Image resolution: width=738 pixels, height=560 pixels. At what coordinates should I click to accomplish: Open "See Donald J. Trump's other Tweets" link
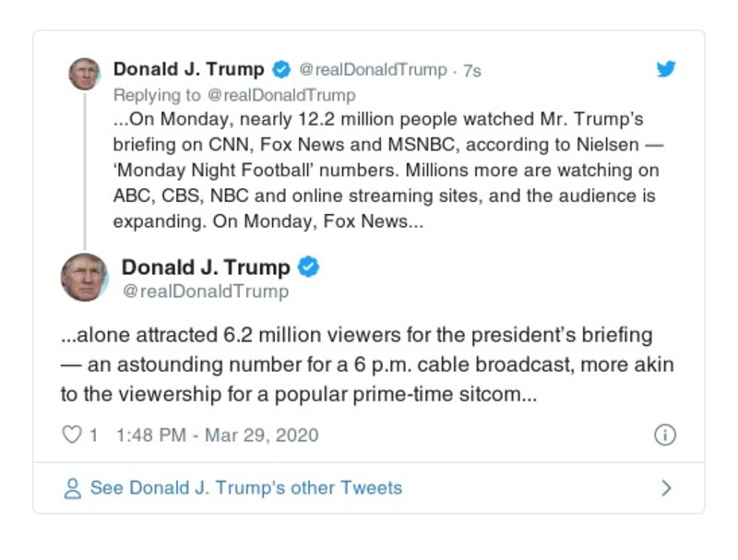point(245,488)
